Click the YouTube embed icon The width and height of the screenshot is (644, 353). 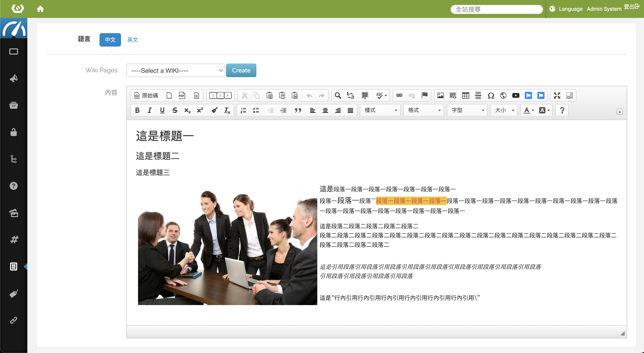pyautogui.click(x=516, y=95)
